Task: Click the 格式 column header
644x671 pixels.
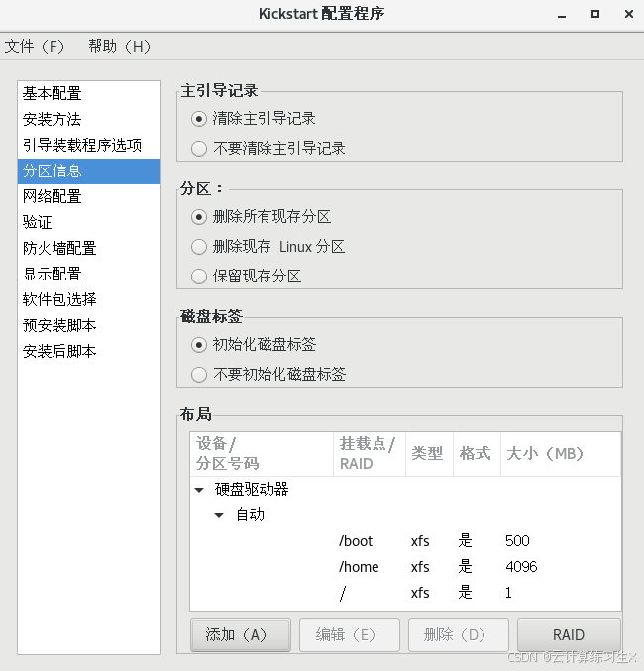Action: click(x=477, y=454)
